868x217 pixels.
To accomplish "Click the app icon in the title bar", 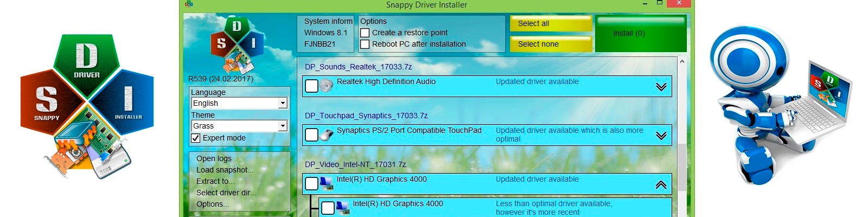I will [x=188, y=4].
